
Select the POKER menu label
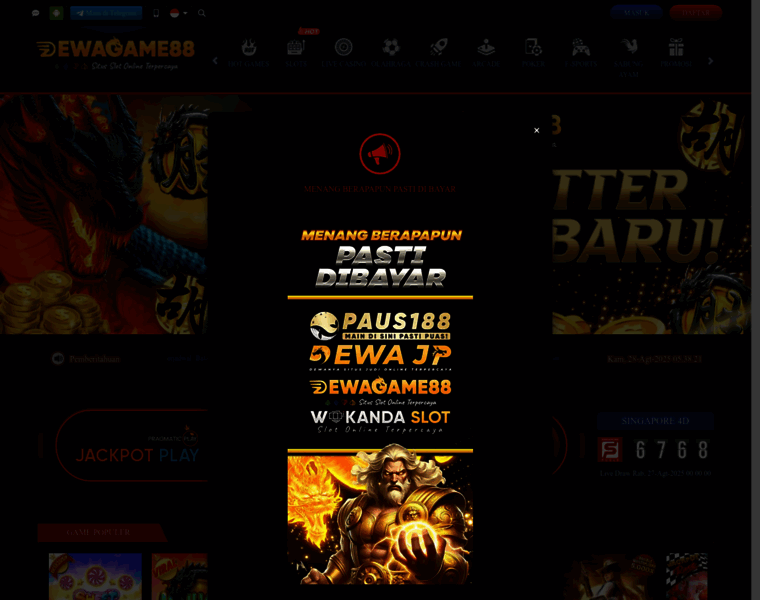(x=533, y=63)
